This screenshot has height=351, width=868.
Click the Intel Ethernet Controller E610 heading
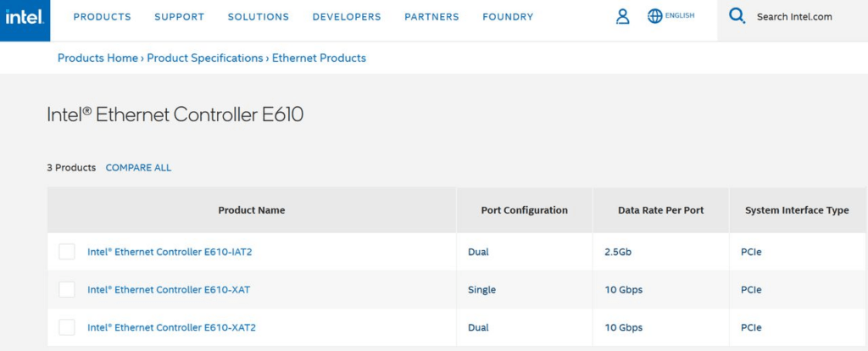[175, 114]
